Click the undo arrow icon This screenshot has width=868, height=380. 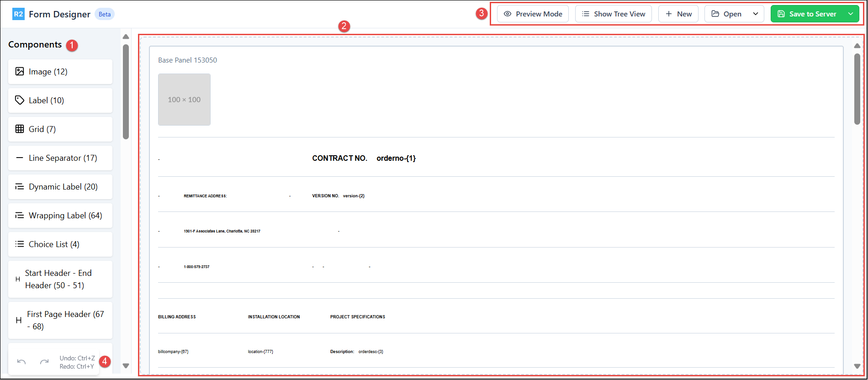(x=21, y=362)
